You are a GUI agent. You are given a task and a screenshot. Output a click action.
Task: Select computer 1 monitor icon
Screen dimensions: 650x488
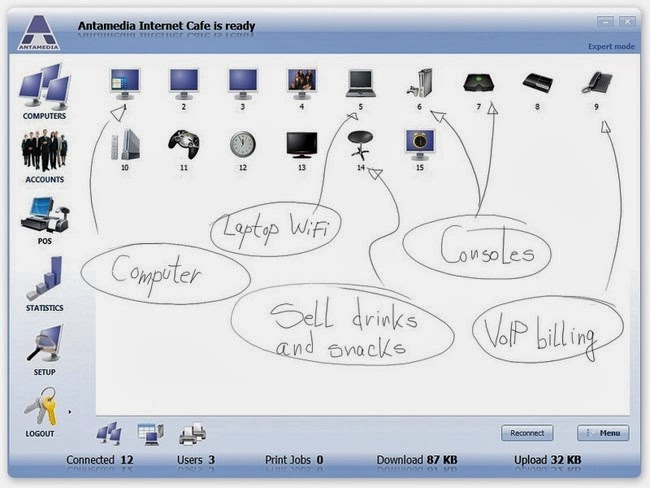[x=125, y=84]
